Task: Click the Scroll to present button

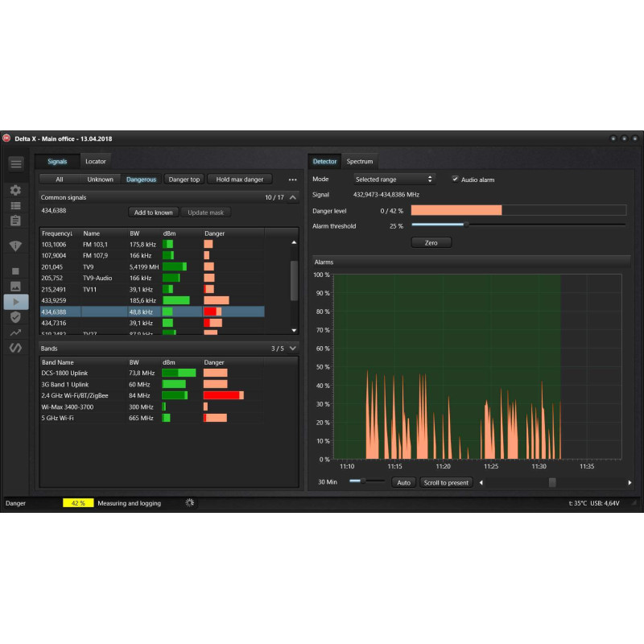Action: pyautogui.click(x=446, y=482)
